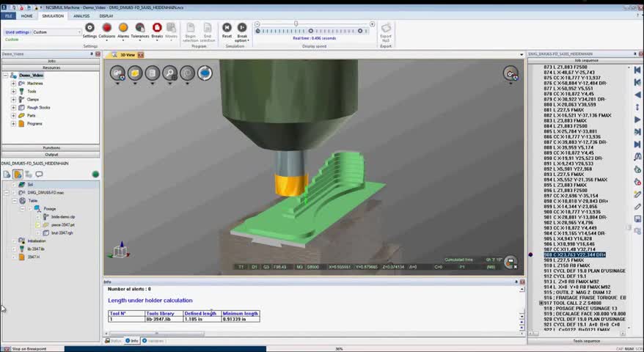Toggle the checkbox beside piece-3947.prt
644x352 pixels.
[x=38, y=225]
